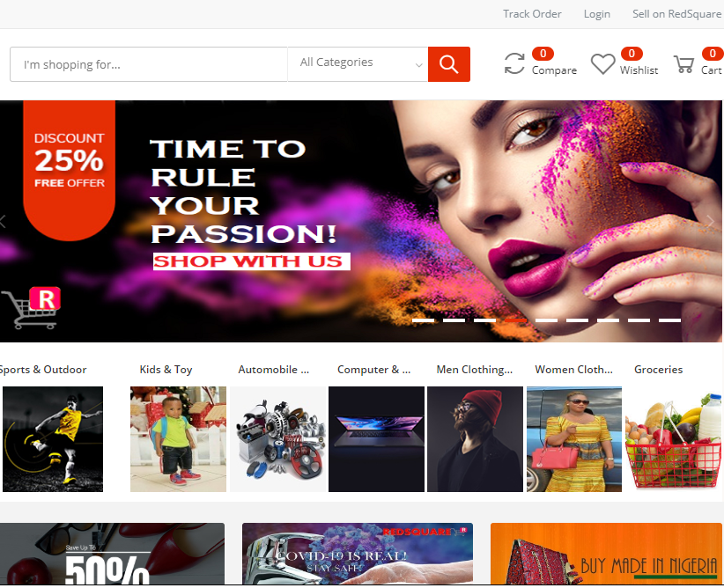The height and width of the screenshot is (588, 724).
Task: Click the RedSquare cart logo on banner
Action: (31, 308)
